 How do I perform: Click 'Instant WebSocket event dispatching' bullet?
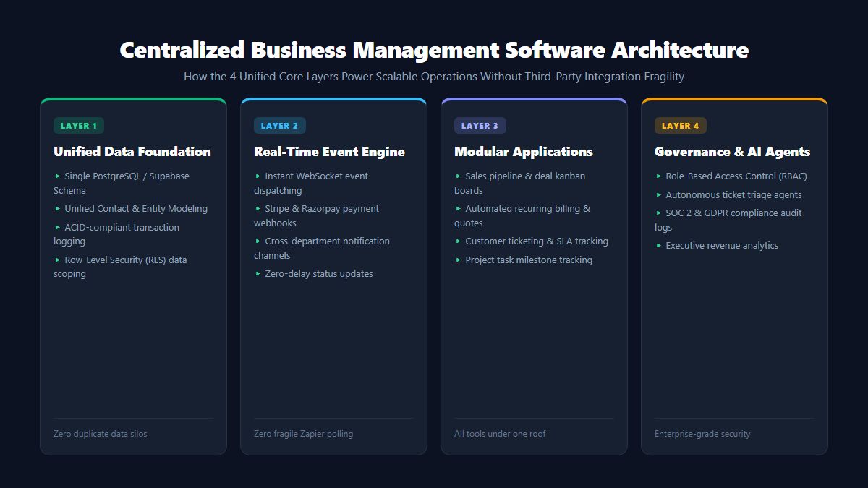click(x=312, y=183)
